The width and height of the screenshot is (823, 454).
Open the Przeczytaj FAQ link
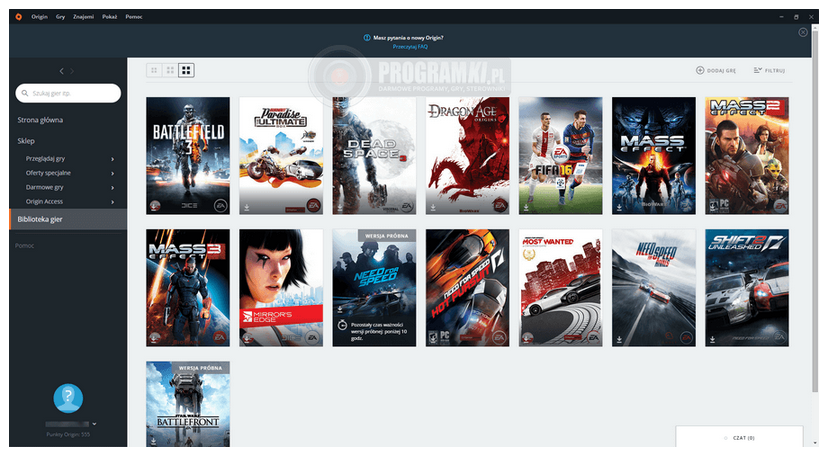point(410,47)
